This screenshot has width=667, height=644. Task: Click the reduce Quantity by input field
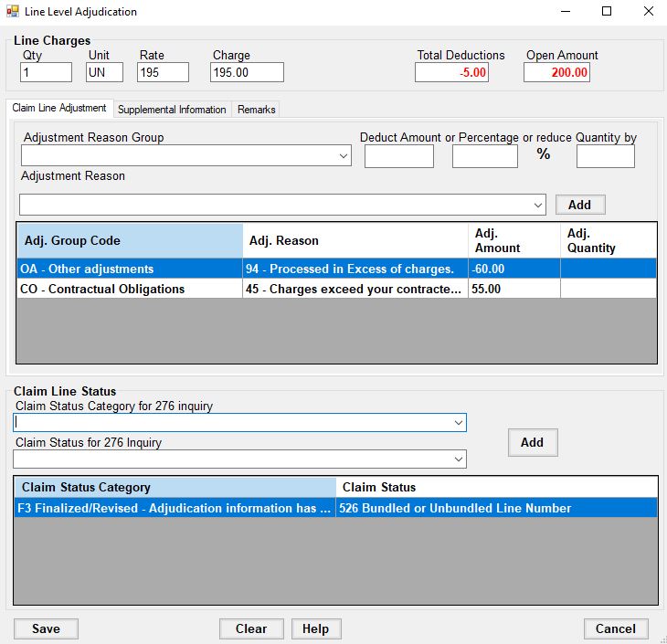pos(605,156)
